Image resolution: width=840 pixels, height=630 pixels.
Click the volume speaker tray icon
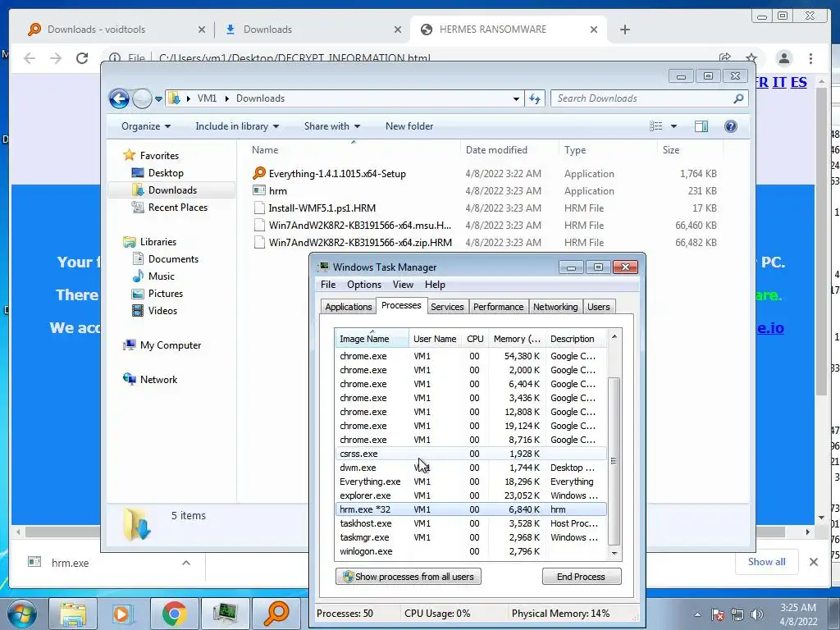757,614
